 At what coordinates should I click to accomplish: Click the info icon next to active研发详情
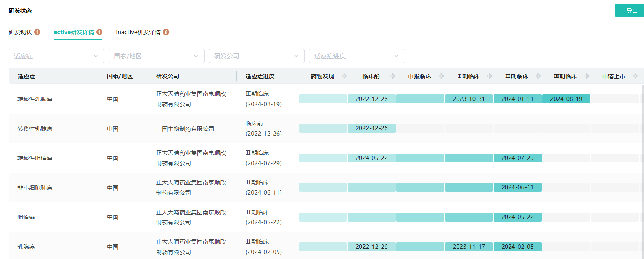(100, 32)
